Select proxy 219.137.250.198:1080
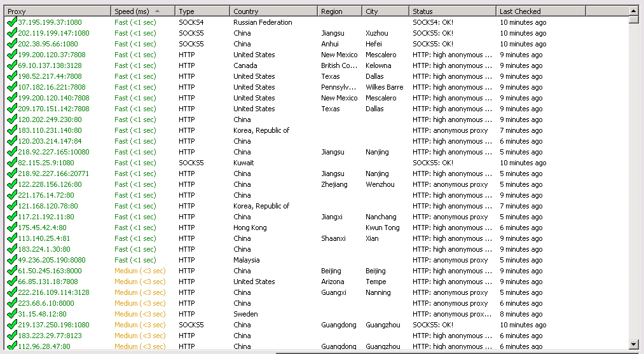 click(x=54, y=325)
